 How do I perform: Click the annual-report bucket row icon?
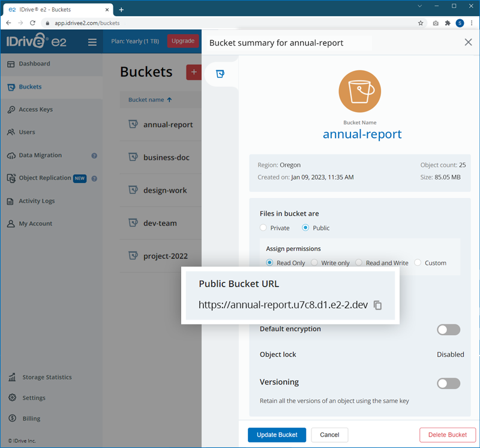[x=133, y=124]
